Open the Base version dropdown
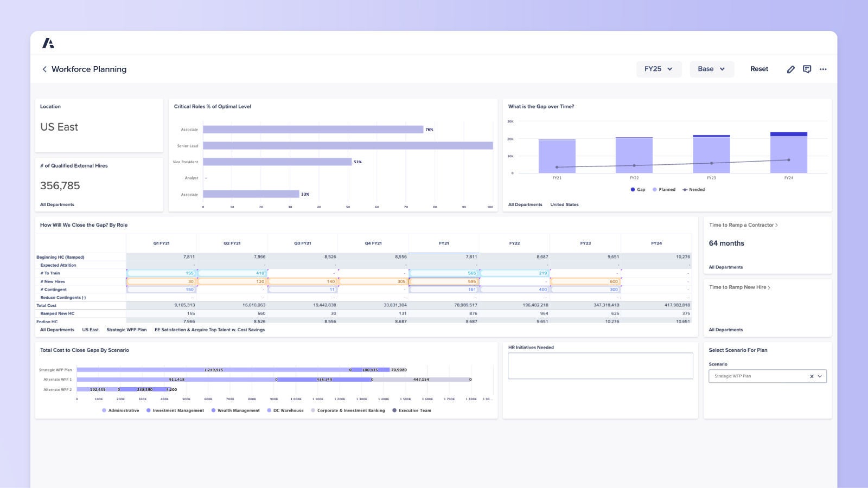This screenshot has width=868, height=488. (x=711, y=69)
